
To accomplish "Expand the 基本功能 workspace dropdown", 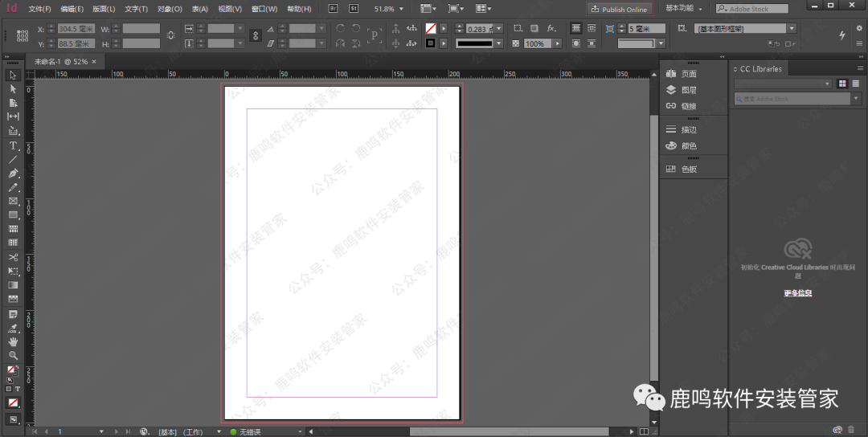I will [684, 9].
